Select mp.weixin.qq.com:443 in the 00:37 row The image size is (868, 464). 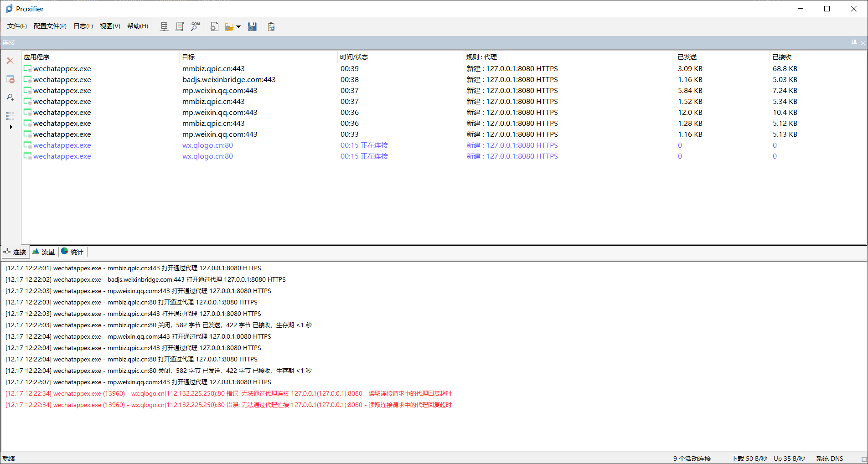pos(220,91)
